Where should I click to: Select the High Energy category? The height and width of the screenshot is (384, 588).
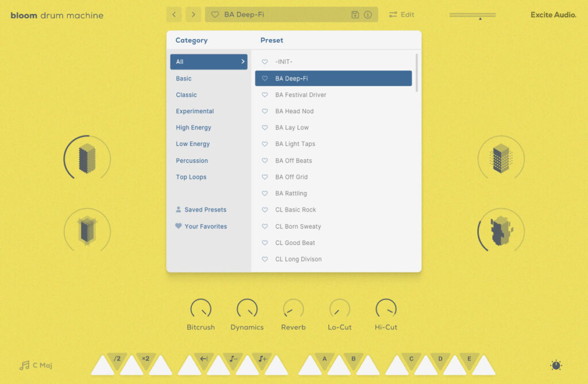point(194,128)
